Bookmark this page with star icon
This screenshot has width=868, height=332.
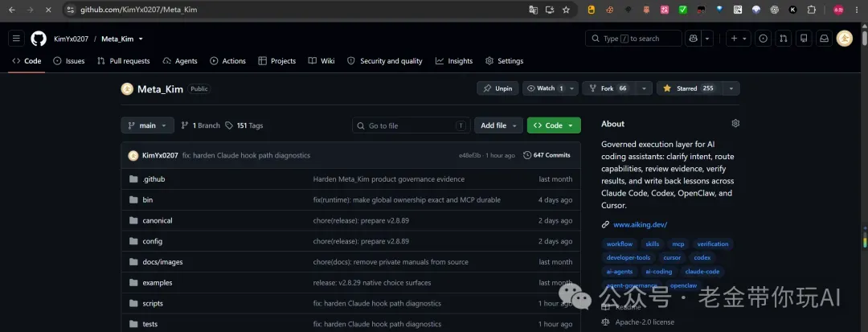[x=566, y=10]
